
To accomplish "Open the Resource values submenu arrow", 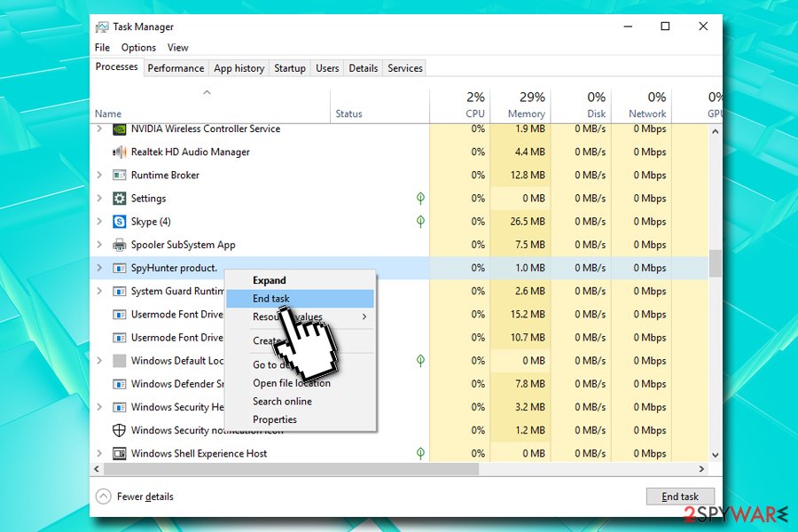I will (x=364, y=317).
